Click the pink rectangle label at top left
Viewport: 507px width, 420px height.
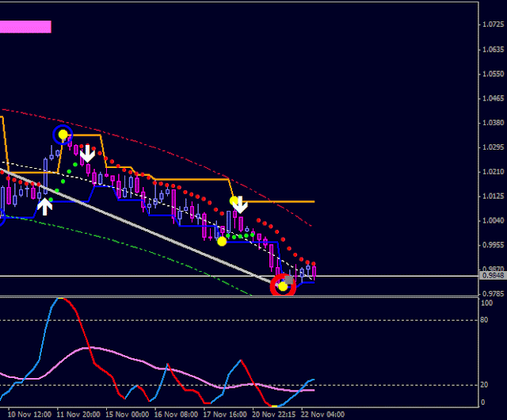coord(25,27)
